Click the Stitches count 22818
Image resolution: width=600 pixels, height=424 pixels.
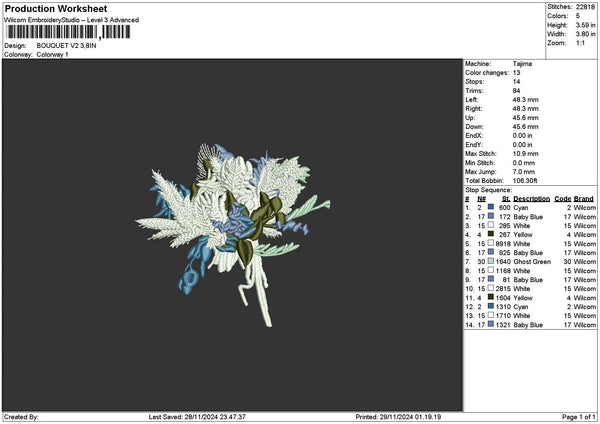(x=585, y=7)
